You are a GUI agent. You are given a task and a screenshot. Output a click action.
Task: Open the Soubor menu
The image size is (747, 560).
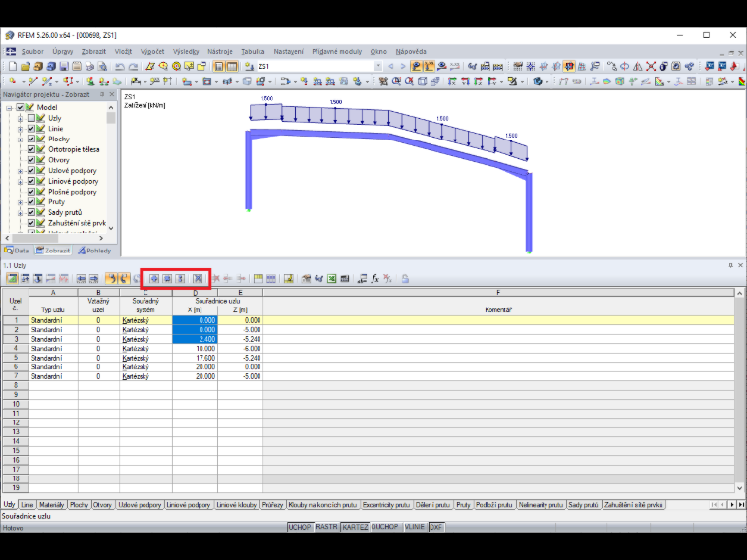point(32,51)
